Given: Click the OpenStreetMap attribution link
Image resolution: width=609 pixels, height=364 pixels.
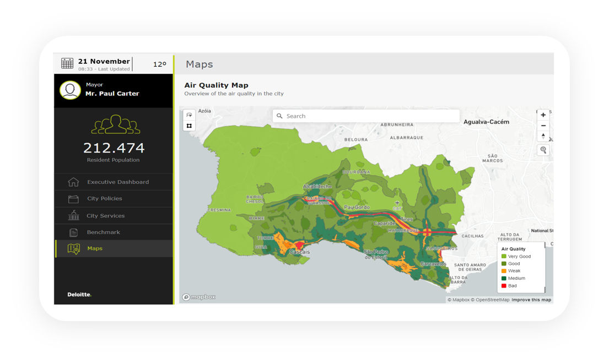Looking at the screenshot, I should [x=492, y=300].
